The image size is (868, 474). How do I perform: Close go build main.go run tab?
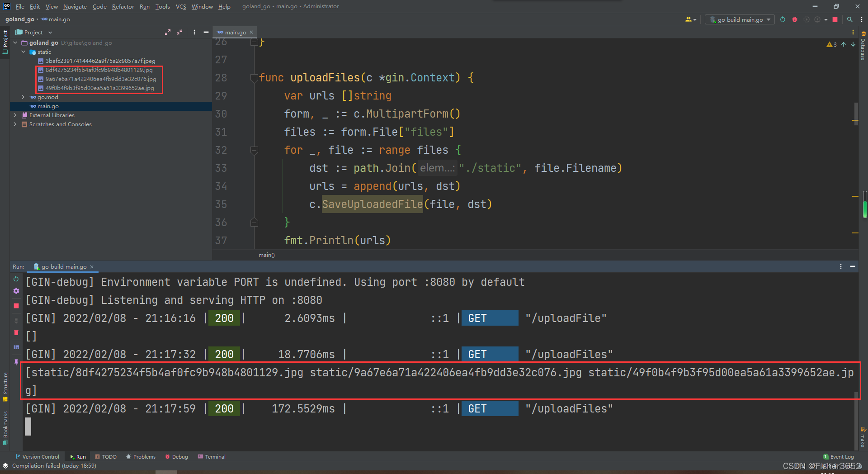point(92,267)
